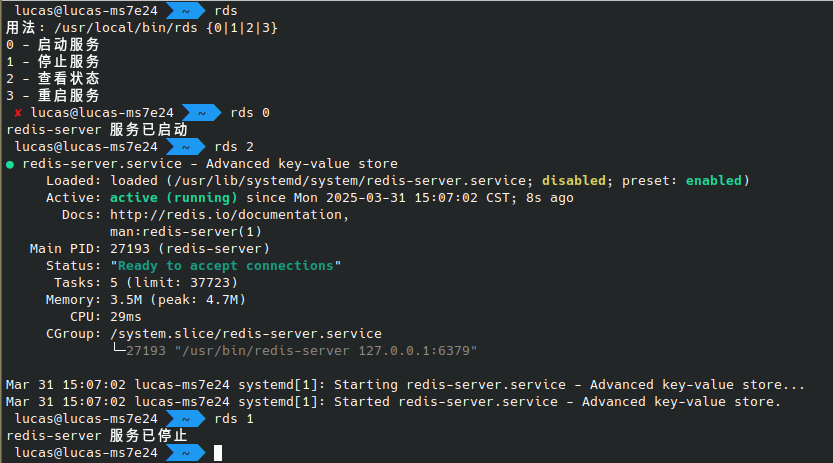Click the green 'enabled' preset text
Viewport: 833px width, 463px height.
713,181
